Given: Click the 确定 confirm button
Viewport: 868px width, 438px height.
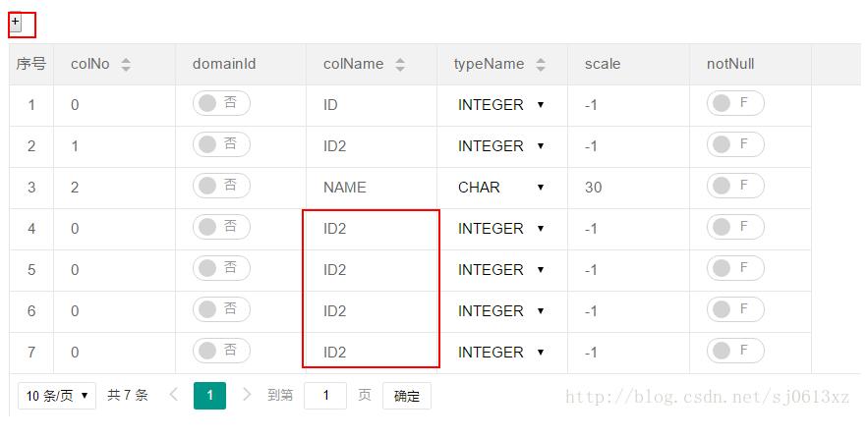Looking at the screenshot, I should (x=406, y=396).
